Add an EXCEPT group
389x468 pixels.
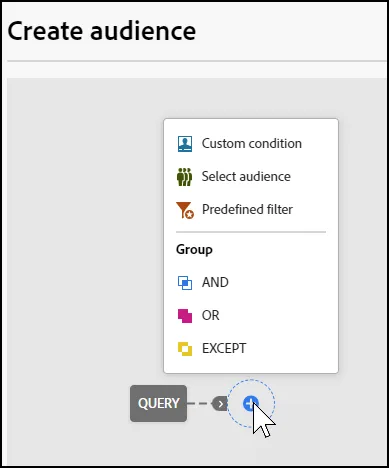coord(251,349)
